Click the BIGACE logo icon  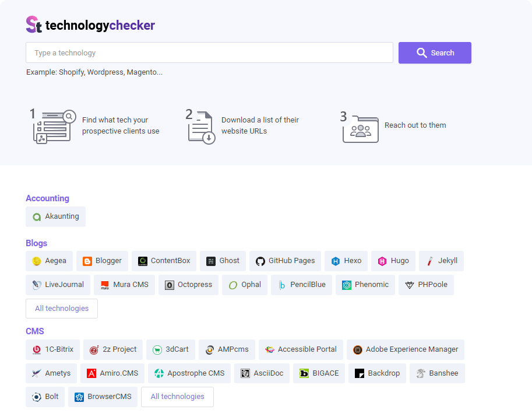coord(304,373)
